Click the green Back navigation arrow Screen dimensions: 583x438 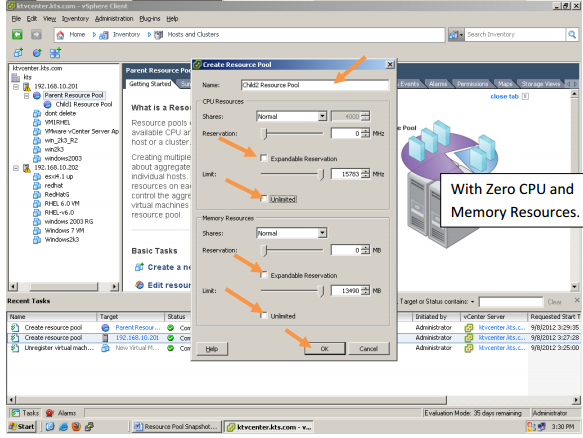(17, 35)
